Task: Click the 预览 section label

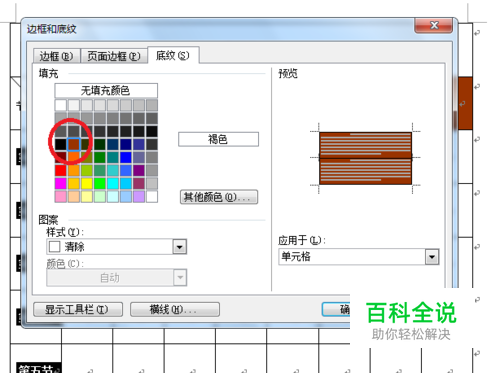Action: click(x=288, y=73)
